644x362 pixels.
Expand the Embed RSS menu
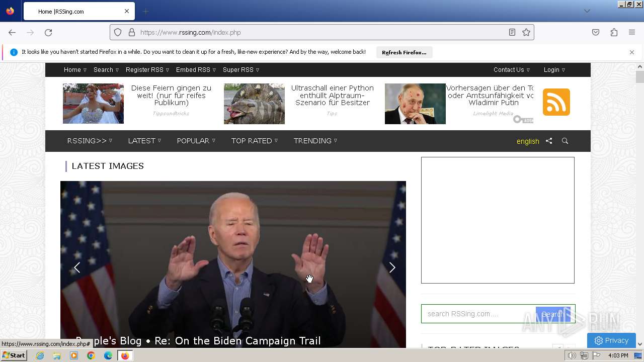[x=196, y=70]
